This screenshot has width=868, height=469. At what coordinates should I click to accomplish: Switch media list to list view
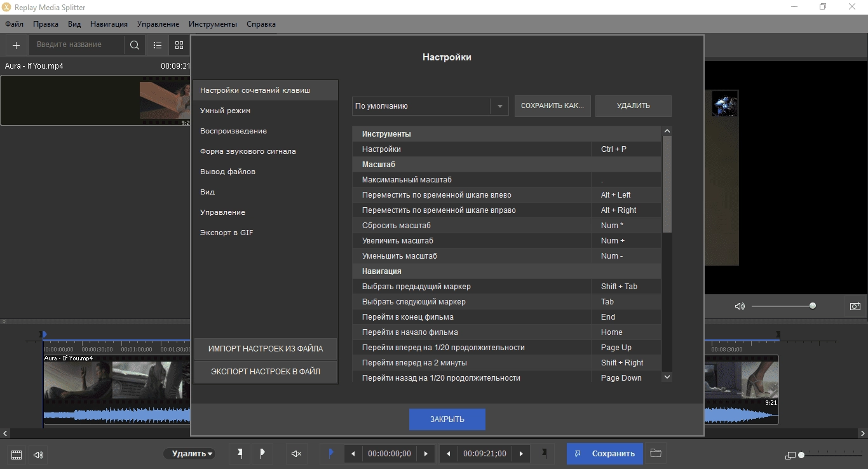tap(158, 45)
